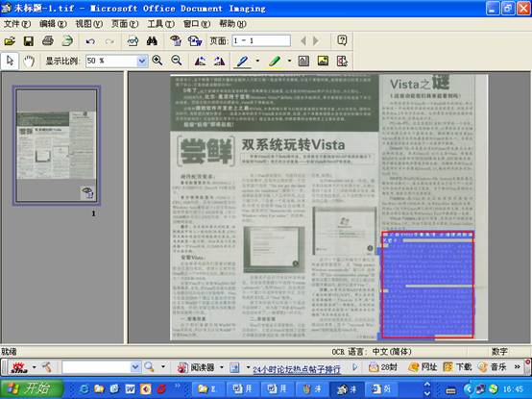Zoom out with the magnifier minus icon
Viewport: 532px width, 399px height.
tap(177, 61)
